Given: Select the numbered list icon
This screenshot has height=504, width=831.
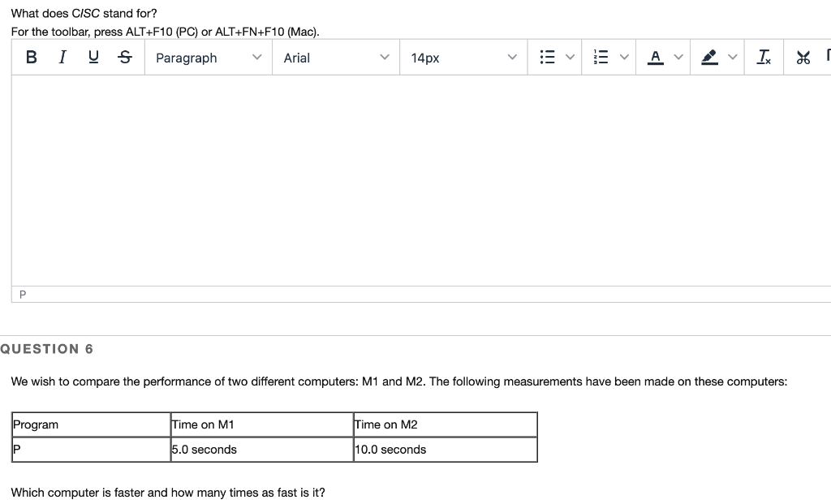Looking at the screenshot, I should [601, 57].
